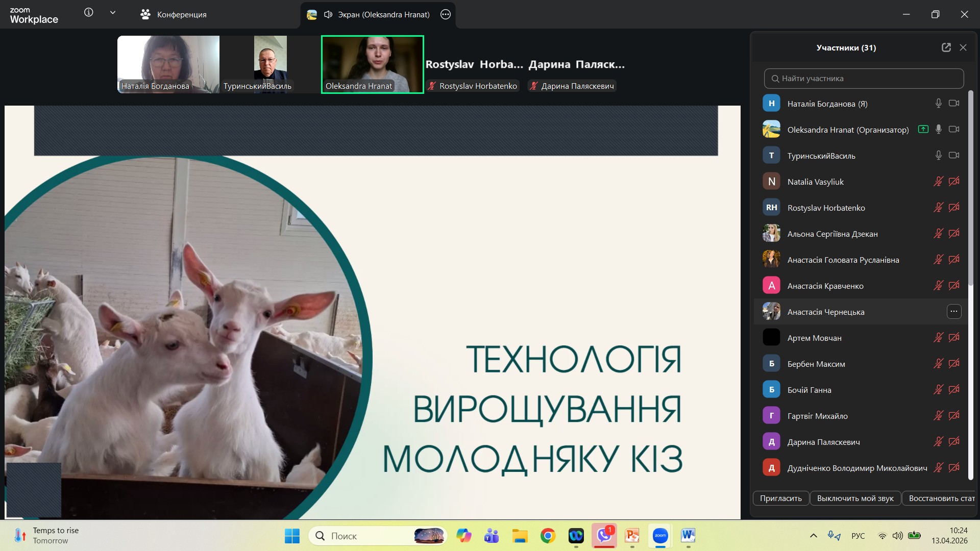This screenshot has width=980, height=551.
Task: Open screen share options menu (three dots)
Action: point(446,14)
